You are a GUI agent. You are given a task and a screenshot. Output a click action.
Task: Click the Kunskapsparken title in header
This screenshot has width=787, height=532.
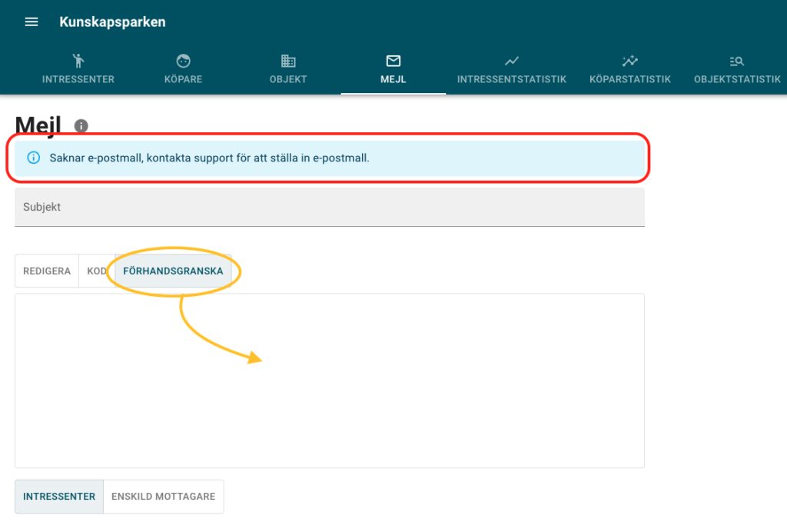(112, 22)
